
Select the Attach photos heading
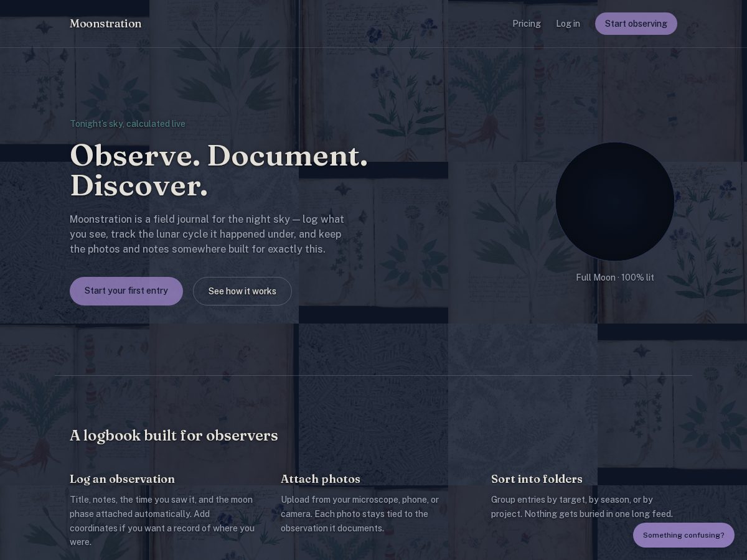tap(321, 479)
